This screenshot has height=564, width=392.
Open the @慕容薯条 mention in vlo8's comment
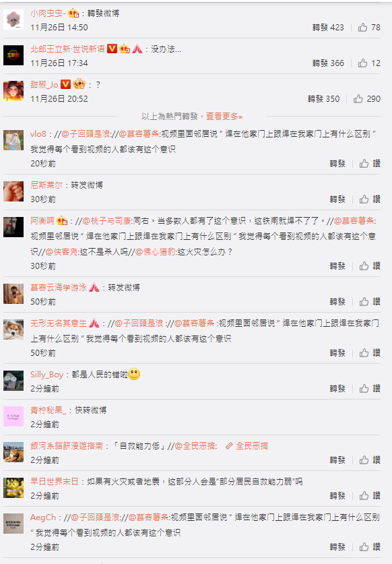point(139,134)
